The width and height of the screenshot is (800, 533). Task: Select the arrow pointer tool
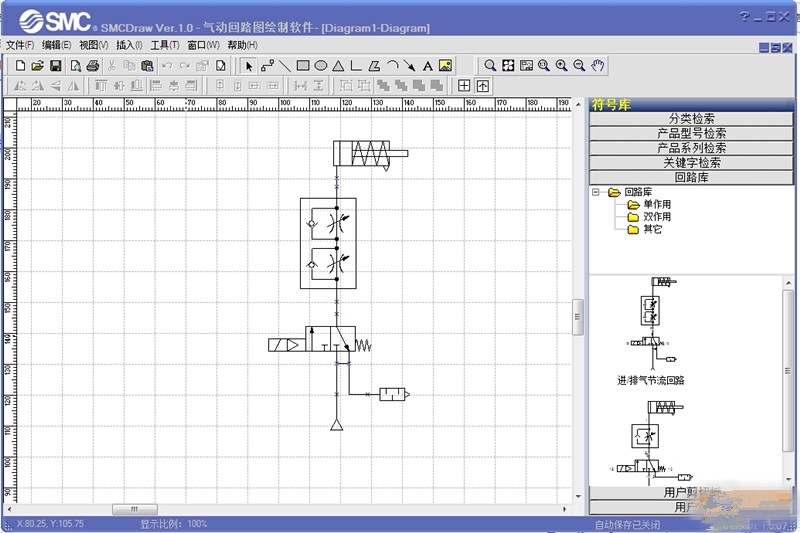click(x=249, y=65)
